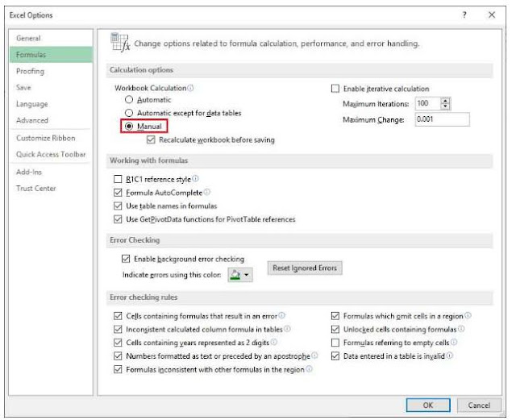This screenshot has height=420, width=516.
Task: Open Quick Access Toolbar settings
Action: (51, 154)
